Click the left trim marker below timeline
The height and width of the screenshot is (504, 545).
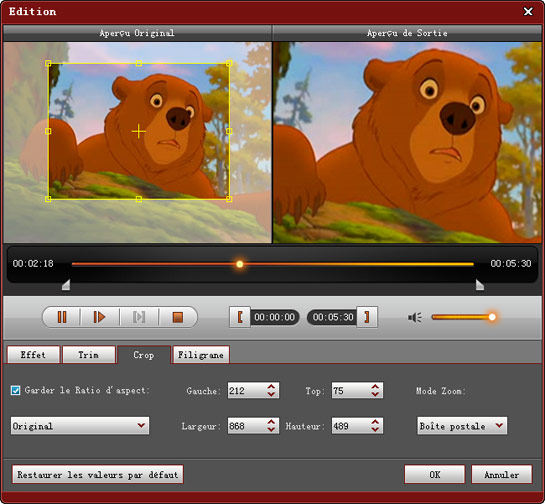(x=66, y=285)
